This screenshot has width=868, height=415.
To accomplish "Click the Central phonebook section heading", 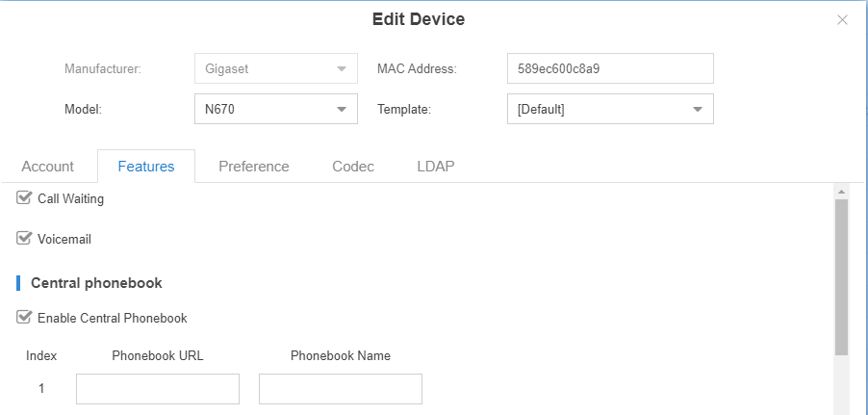I will (96, 282).
